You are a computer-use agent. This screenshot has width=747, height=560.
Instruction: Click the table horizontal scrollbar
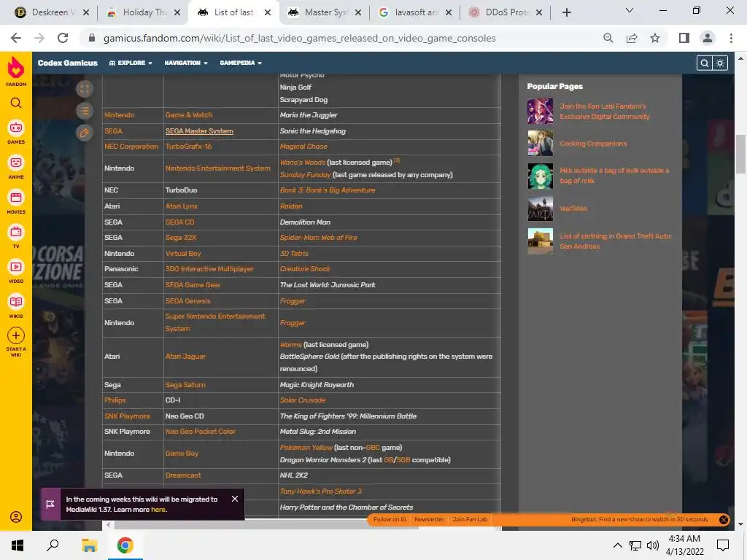coord(266,525)
